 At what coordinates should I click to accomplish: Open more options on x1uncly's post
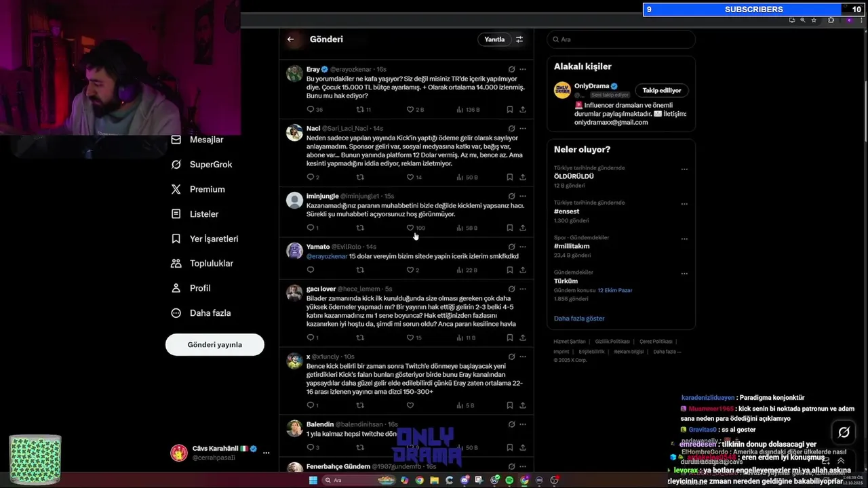point(523,357)
